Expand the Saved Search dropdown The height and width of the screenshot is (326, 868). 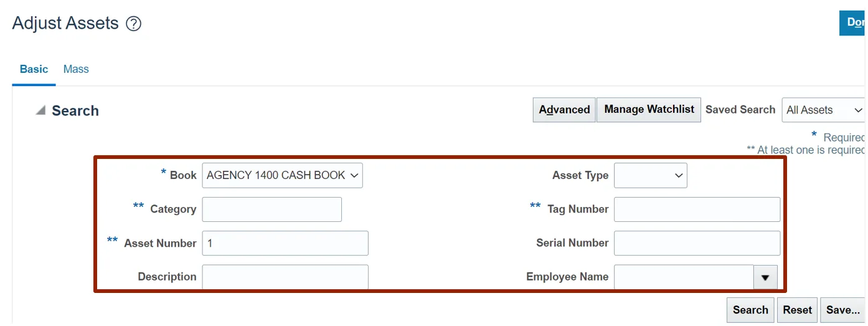(x=824, y=110)
